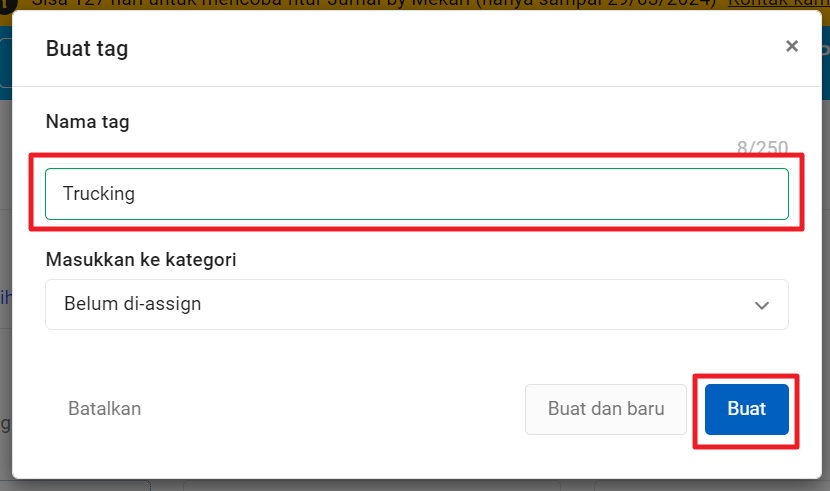Open the Kontak kami link in banner

pos(778,3)
